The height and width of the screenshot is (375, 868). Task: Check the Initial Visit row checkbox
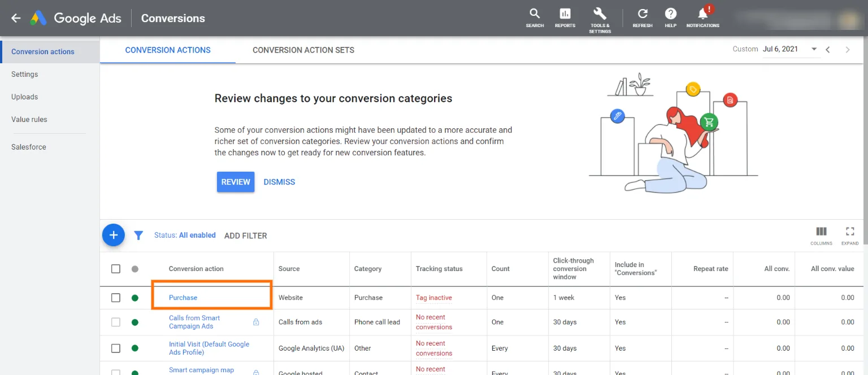point(116,348)
